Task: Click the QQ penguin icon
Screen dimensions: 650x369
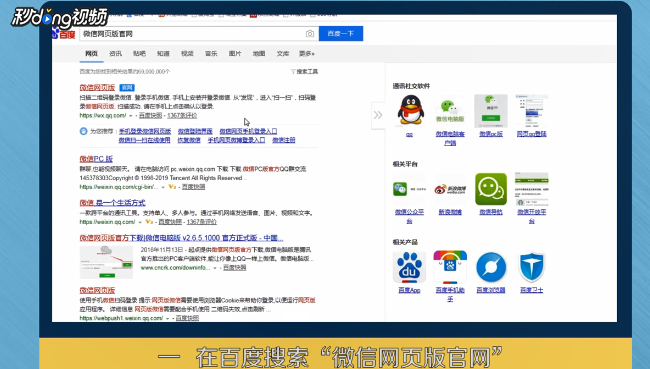Action: [x=410, y=110]
